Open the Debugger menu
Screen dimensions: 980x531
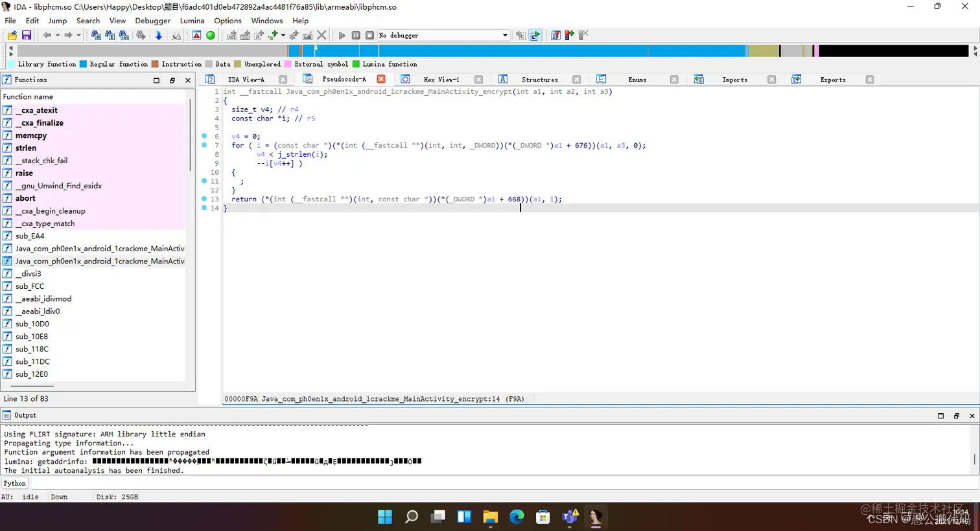153,21
